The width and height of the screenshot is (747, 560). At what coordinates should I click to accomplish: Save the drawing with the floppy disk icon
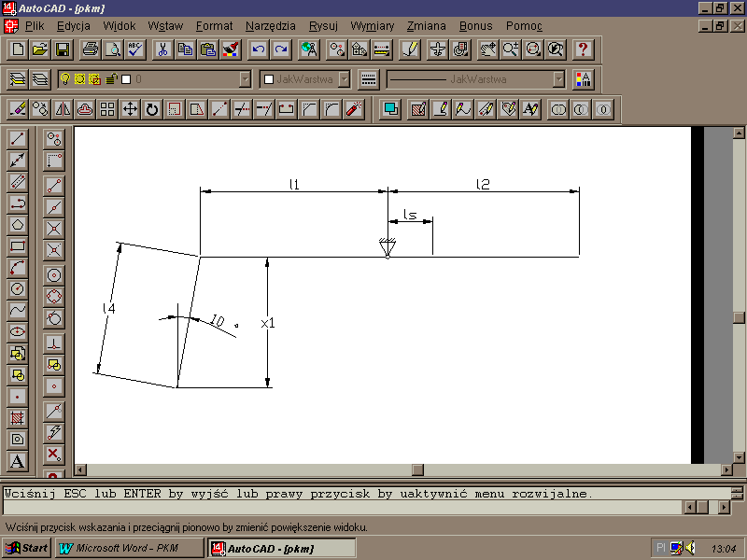(63, 49)
